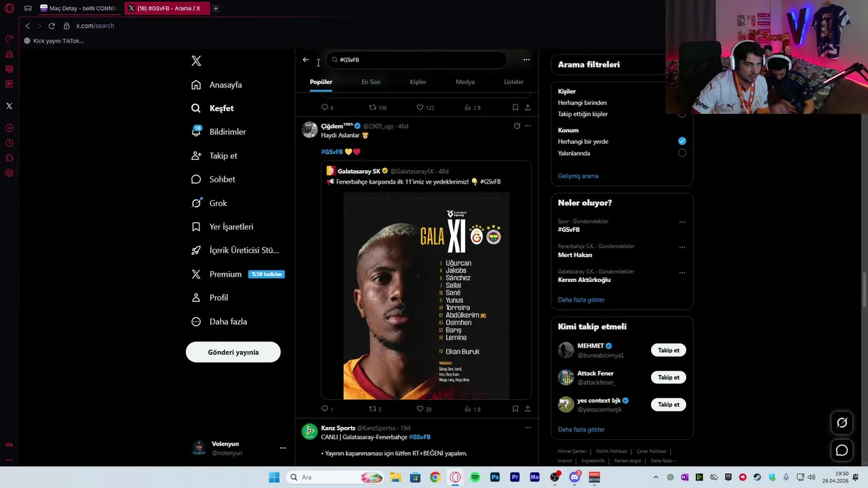Open options for Kerem Aktürkoğlu trend
This screenshot has width=868, height=488.
tap(682, 272)
